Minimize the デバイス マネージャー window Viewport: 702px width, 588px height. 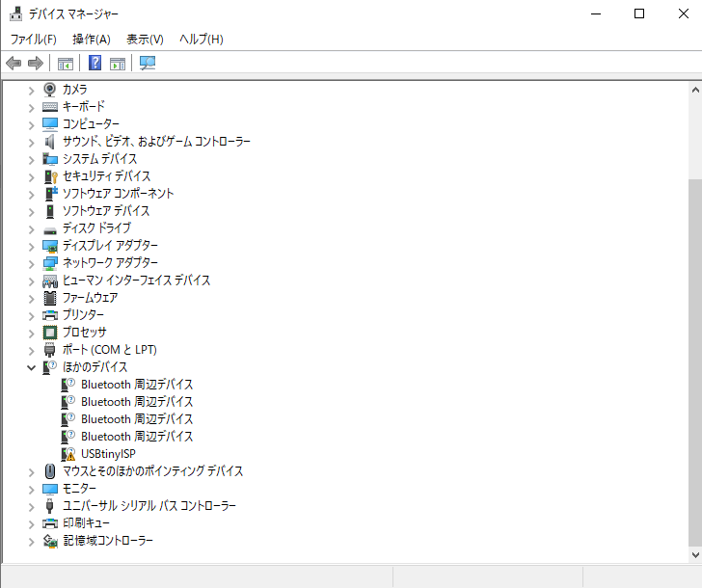596,13
